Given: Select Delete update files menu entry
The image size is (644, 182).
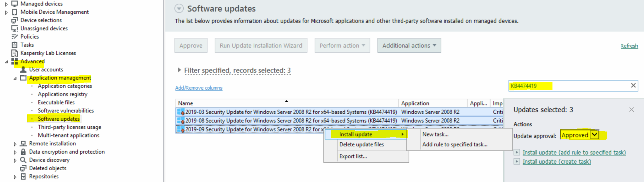Looking at the screenshot, I should (x=362, y=145).
